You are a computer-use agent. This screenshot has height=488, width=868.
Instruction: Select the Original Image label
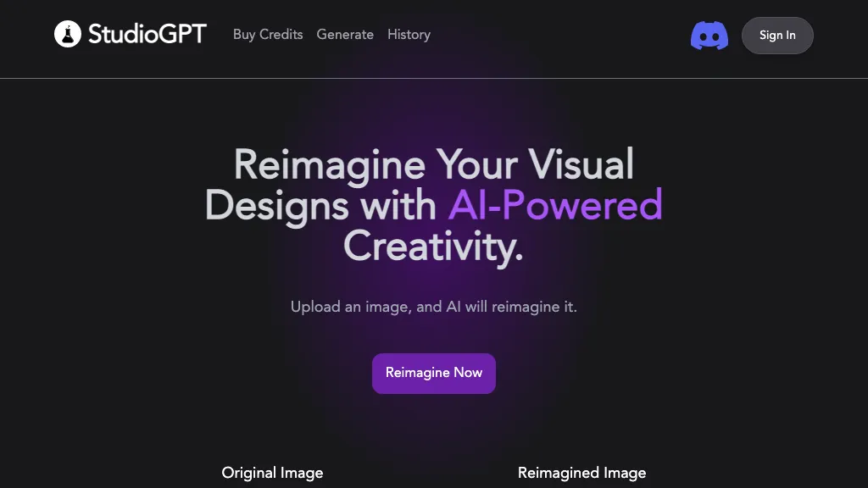[272, 473]
